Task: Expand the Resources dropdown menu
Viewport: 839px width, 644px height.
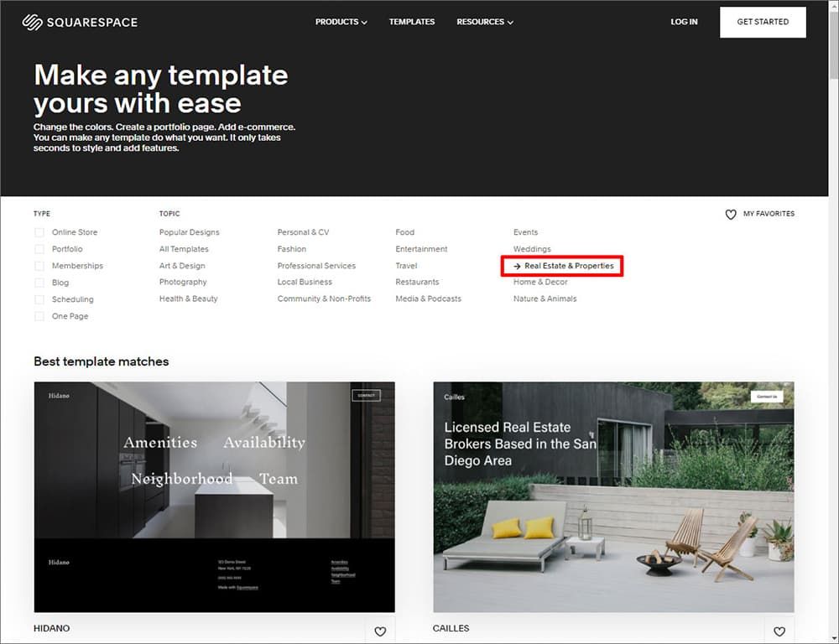Action: tap(485, 22)
